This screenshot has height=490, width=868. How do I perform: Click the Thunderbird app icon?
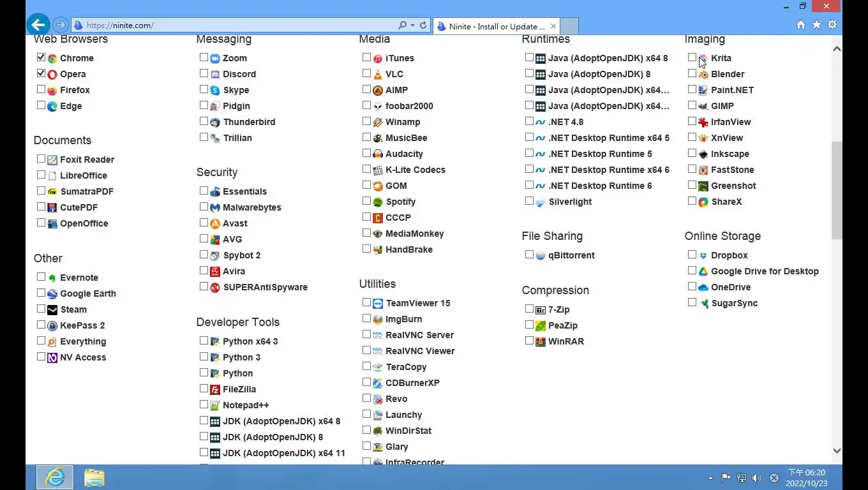pyautogui.click(x=215, y=122)
